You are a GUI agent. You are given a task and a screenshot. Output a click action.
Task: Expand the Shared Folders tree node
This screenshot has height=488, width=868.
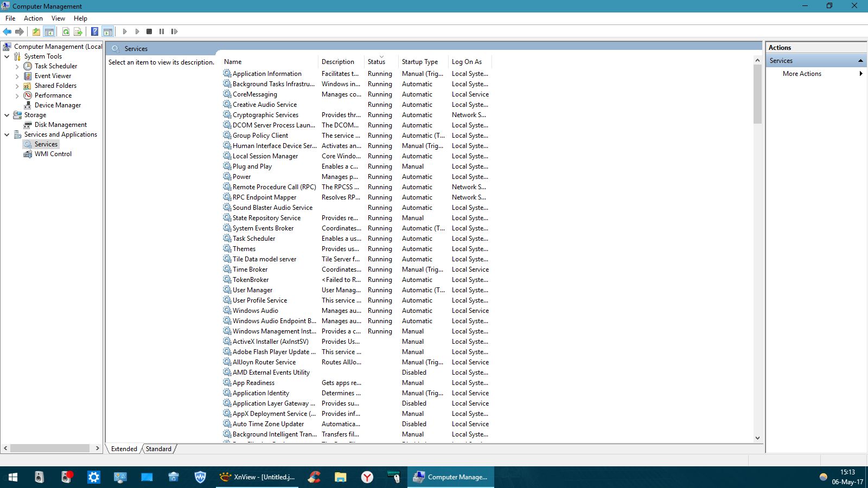pos(17,86)
